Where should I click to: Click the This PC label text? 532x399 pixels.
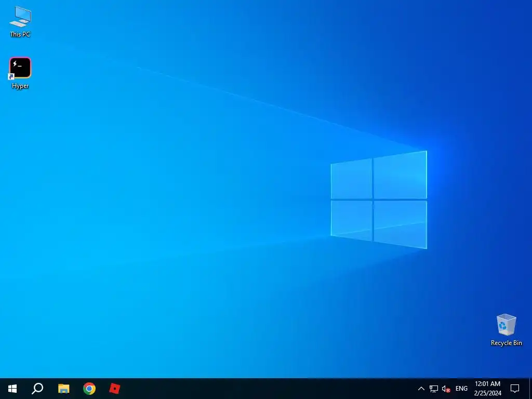tap(20, 34)
